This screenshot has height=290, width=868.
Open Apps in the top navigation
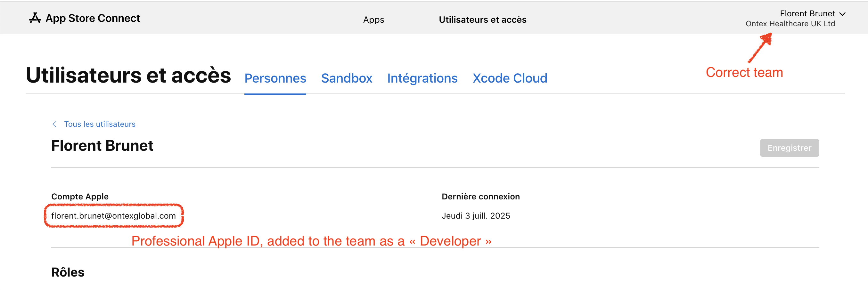pyautogui.click(x=373, y=20)
